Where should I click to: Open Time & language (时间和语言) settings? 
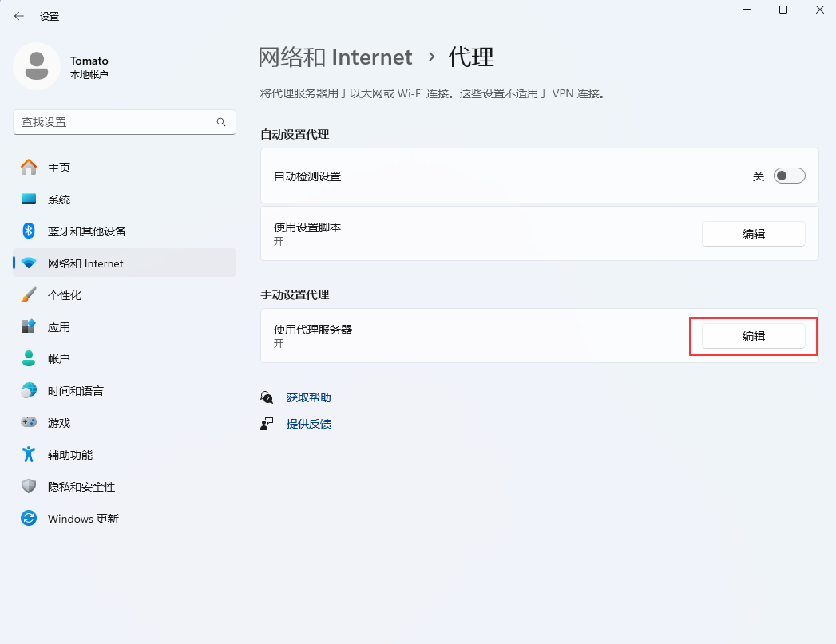pyautogui.click(x=75, y=391)
